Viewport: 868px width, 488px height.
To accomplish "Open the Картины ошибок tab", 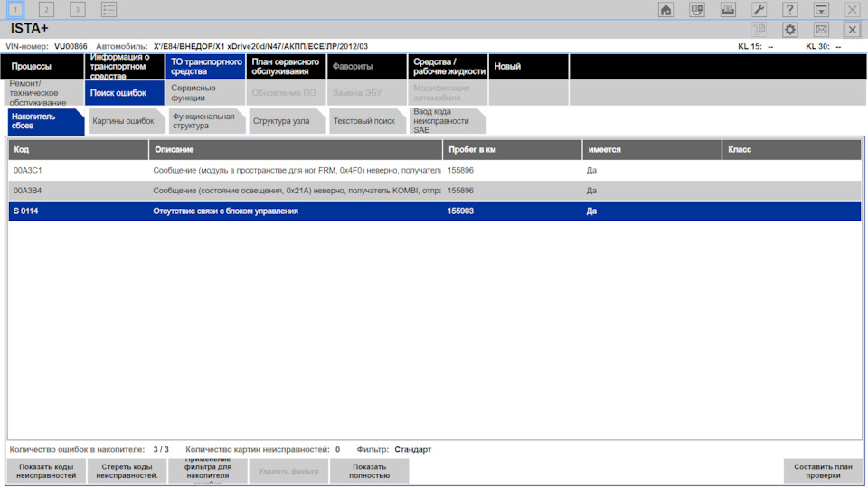I will (127, 121).
